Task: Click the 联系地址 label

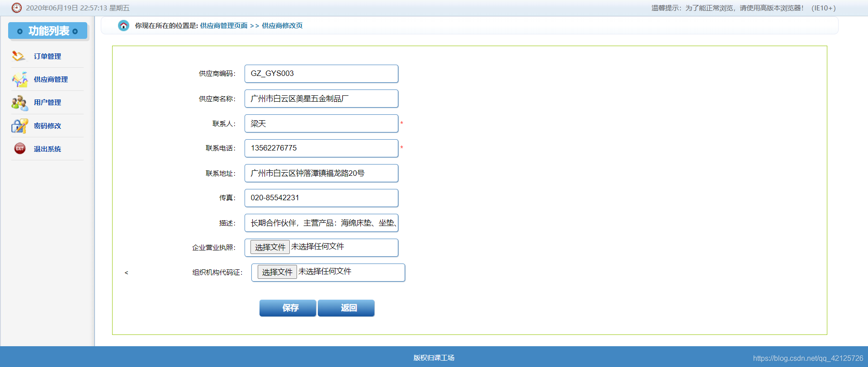Action: (x=221, y=173)
